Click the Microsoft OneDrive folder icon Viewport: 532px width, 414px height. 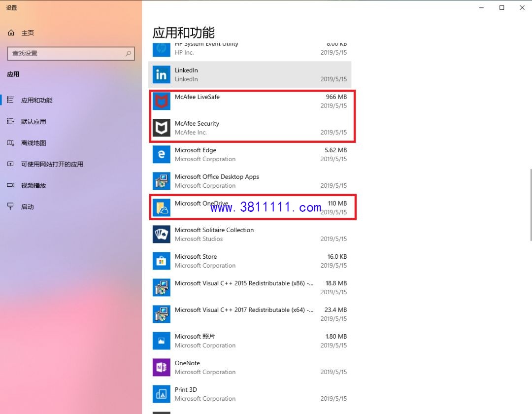(161, 207)
